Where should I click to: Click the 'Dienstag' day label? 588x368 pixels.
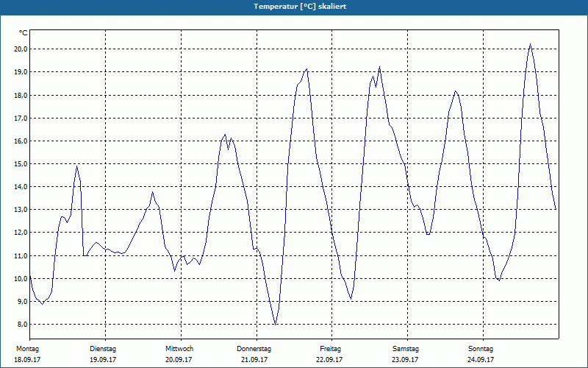[103, 349]
